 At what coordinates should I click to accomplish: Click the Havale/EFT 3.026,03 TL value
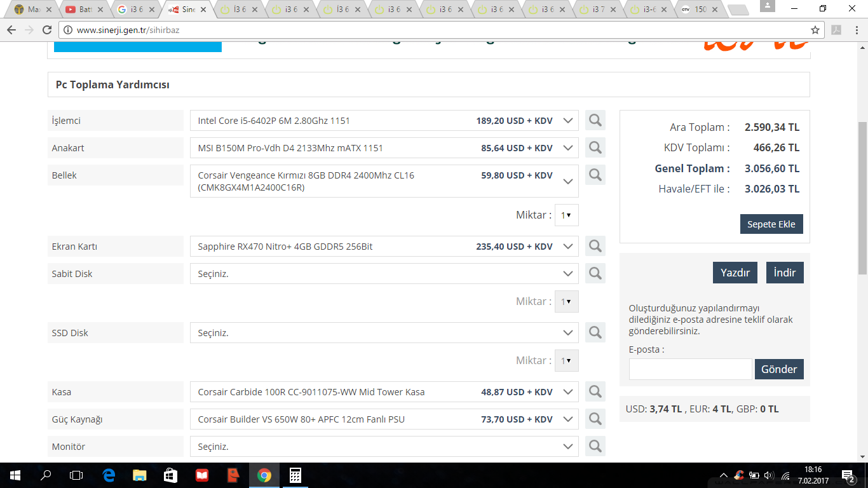pos(772,189)
